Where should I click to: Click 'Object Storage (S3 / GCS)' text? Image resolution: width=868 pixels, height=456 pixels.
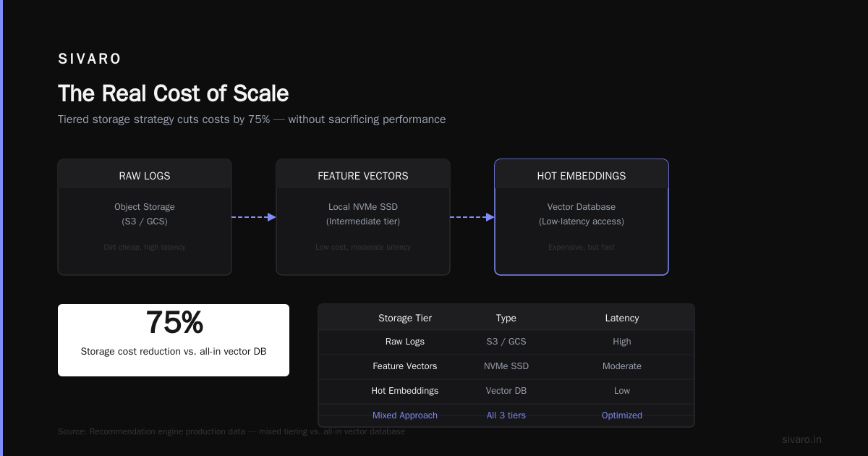tap(145, 214)
